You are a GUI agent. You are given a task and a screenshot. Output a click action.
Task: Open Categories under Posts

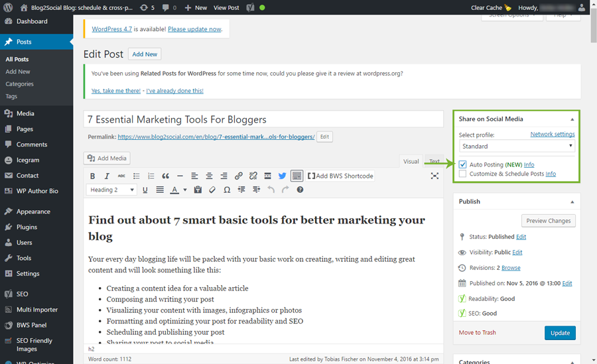coord(19,84)
